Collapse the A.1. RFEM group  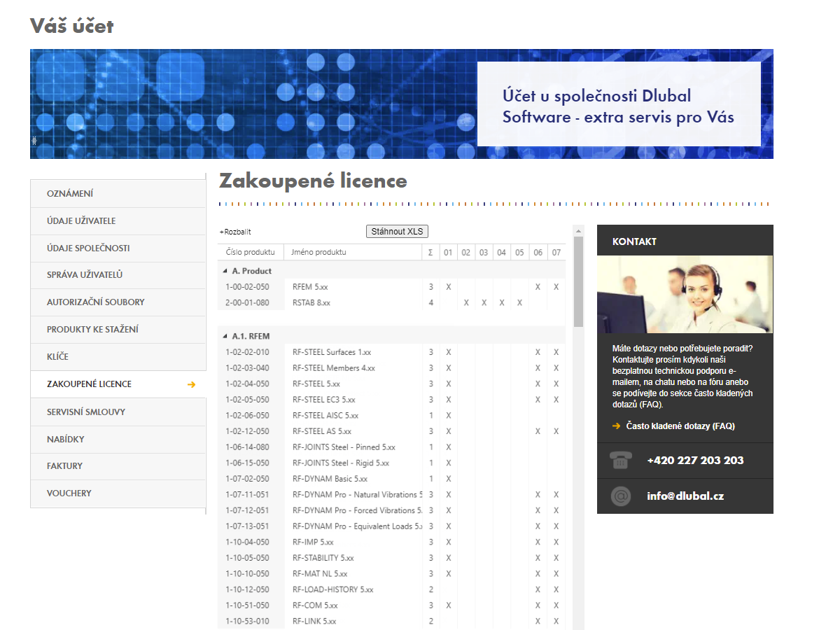coord(225,336)
